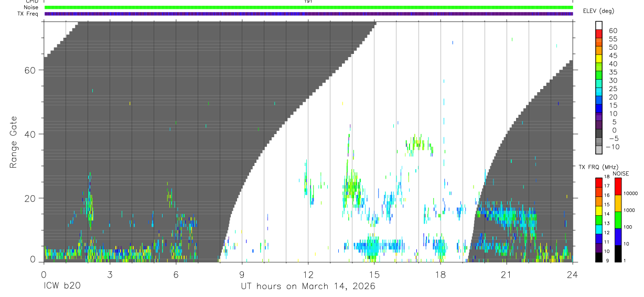Click the green echo cluster near gate 37 at 17 UT
The height and width of the screenshot is (297, 644).
[419, 145]
